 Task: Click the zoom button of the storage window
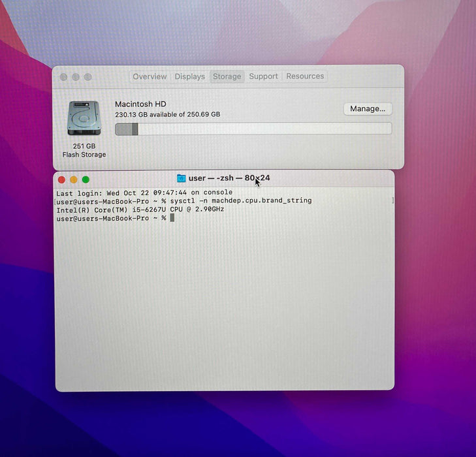point(88,77)
